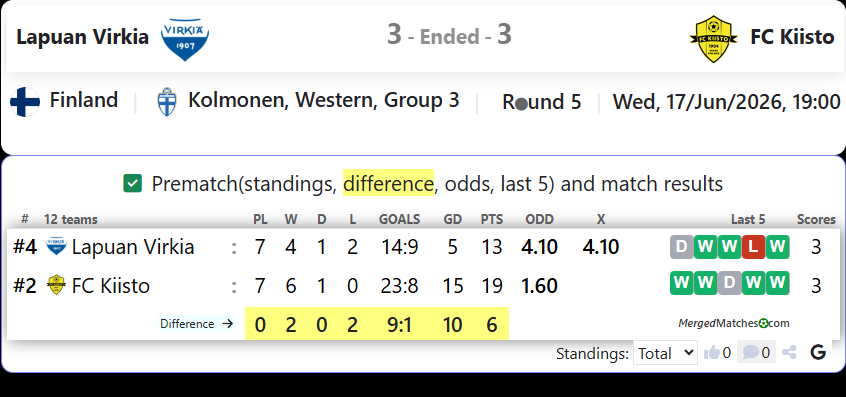Click the Finland country link
The image size is (846, 397).
pyautogui.click(x=84, y=100)
